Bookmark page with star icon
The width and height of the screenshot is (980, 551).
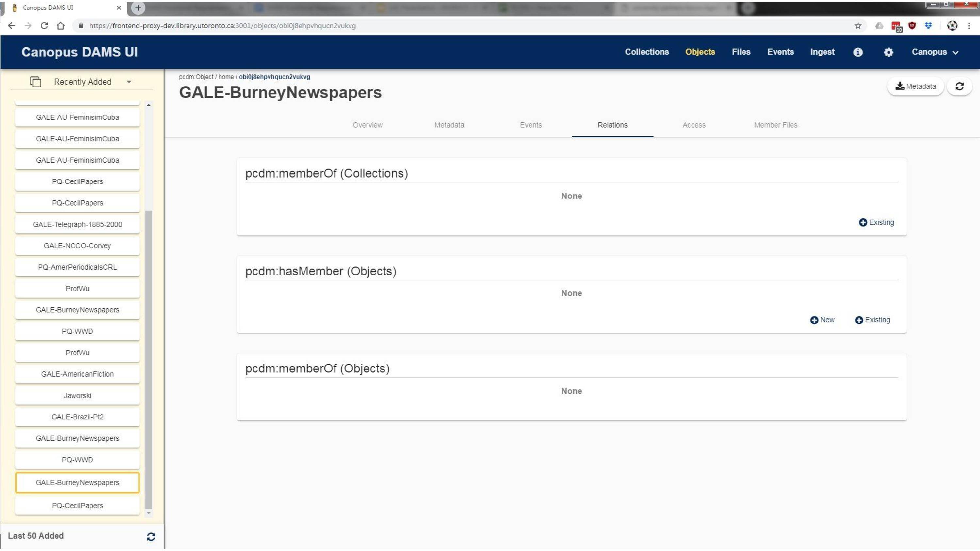(x=857, y=26)
